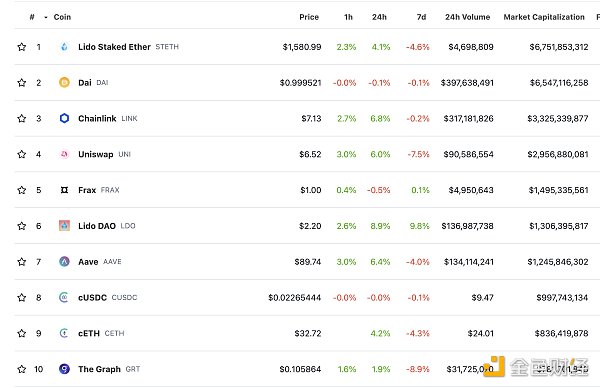
Task: Toggle favorite star for Lido Staked Ether
Action: click(22, 47)
